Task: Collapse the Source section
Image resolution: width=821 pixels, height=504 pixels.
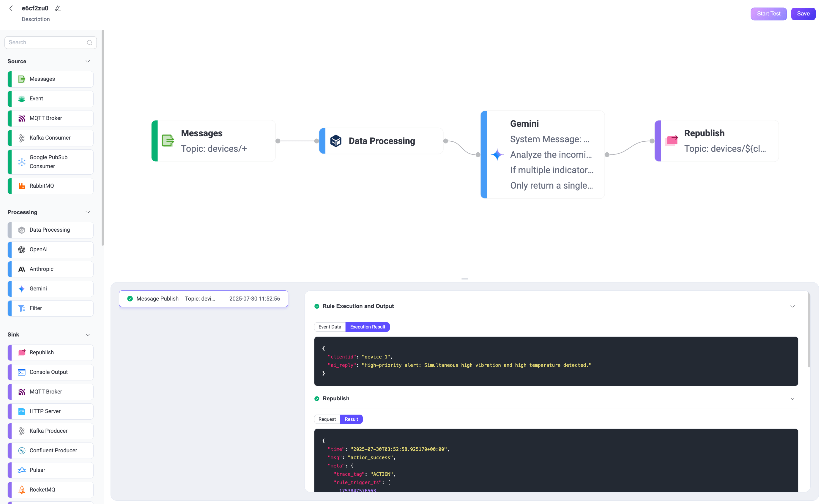Action: coord(88,61)
